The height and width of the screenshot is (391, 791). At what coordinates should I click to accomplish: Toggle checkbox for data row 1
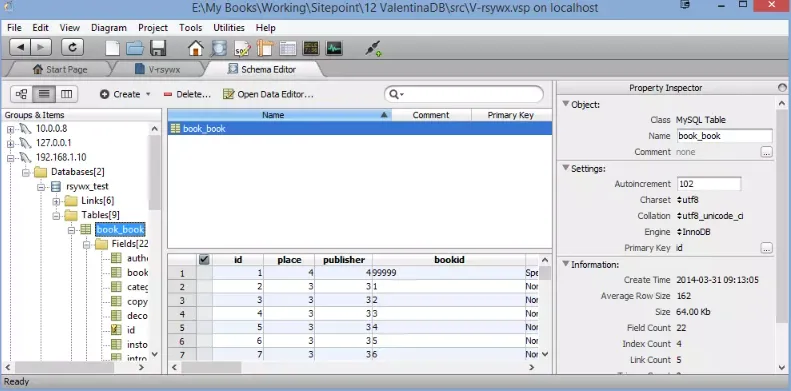204,273
